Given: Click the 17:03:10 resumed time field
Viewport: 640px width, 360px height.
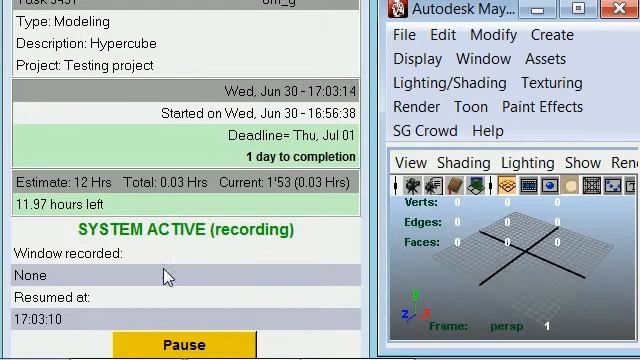Looking at the screenshot, I should 186,319.
